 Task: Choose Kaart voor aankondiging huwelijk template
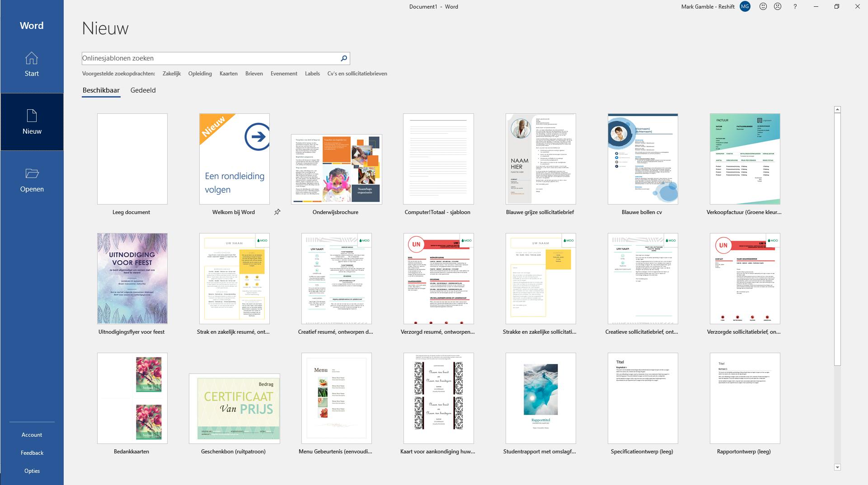[x=438, y=398]
